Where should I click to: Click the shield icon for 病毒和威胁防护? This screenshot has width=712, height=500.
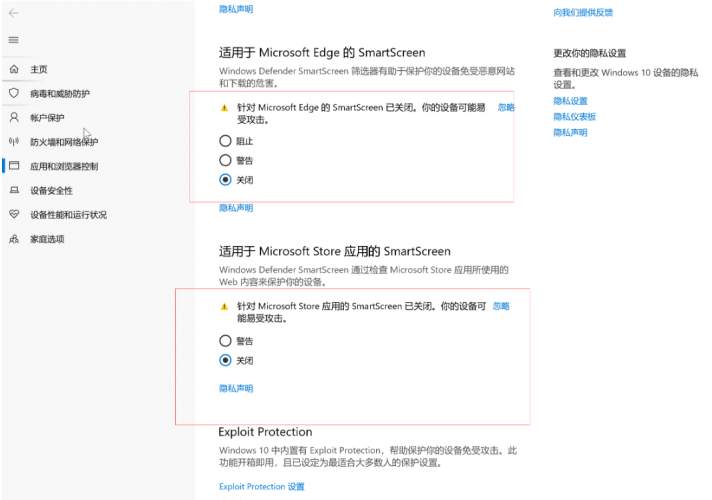tap(14, 93)
